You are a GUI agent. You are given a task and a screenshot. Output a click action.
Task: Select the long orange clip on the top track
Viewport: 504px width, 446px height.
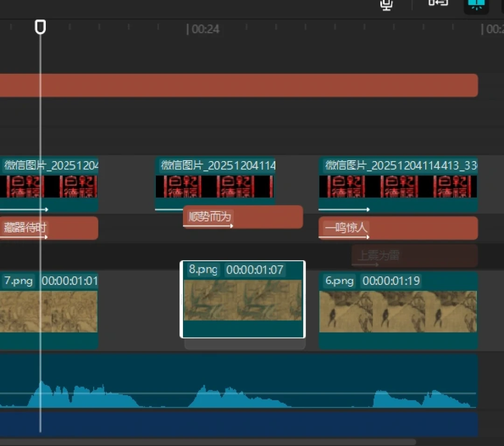[239, 85]
